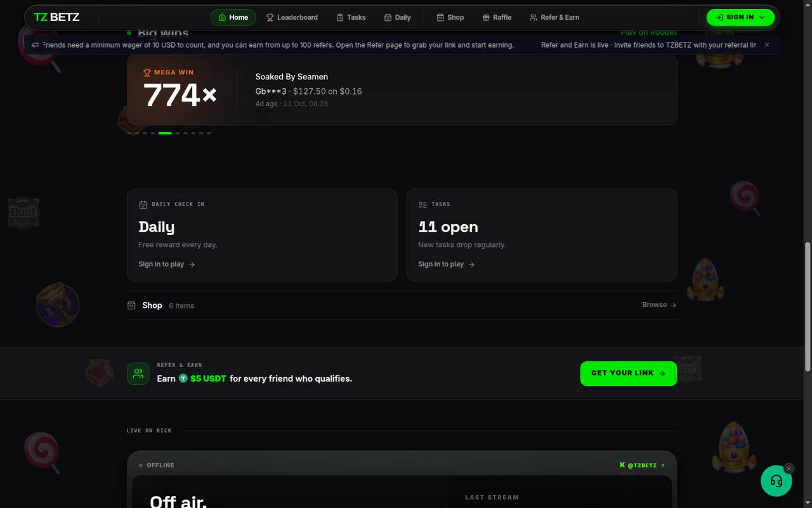Jump to the first carousel dot

(x=129, y=133)
